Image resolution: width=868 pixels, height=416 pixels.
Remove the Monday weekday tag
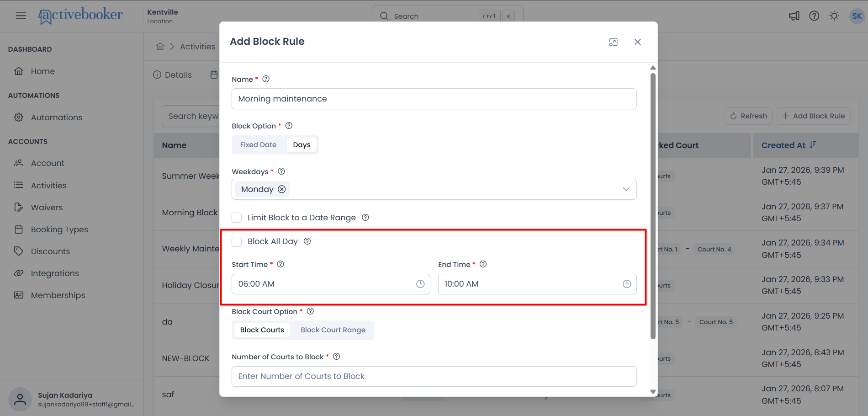[282, 189]
